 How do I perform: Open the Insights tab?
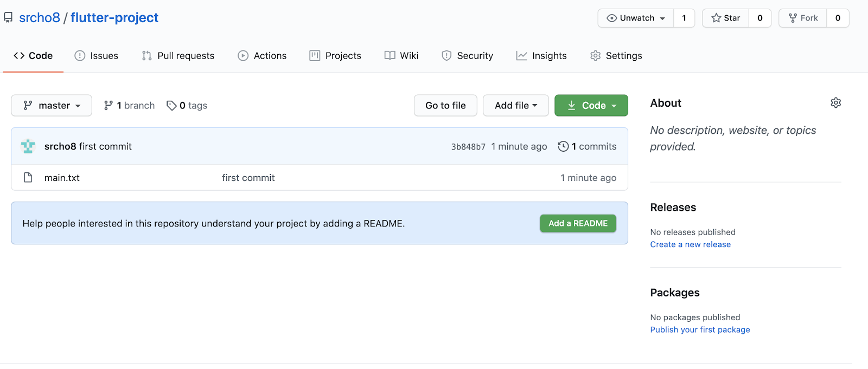tap(541, 55)
